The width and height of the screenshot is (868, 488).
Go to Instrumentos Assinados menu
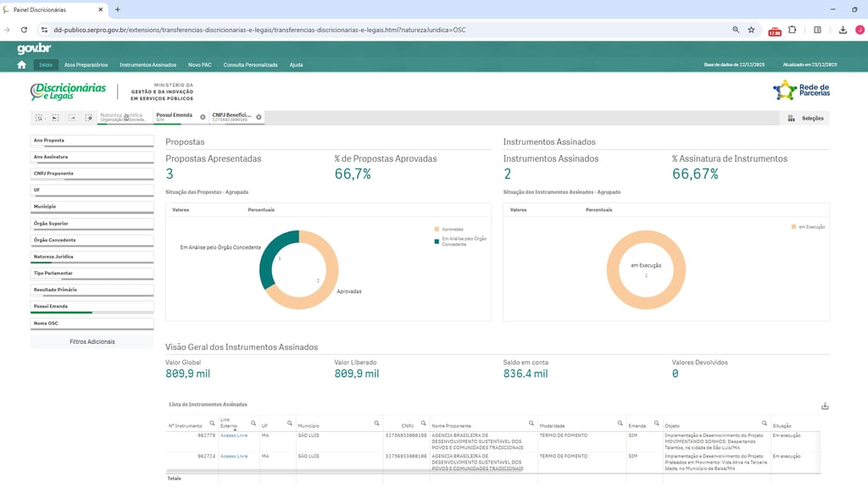pos(147,65)
